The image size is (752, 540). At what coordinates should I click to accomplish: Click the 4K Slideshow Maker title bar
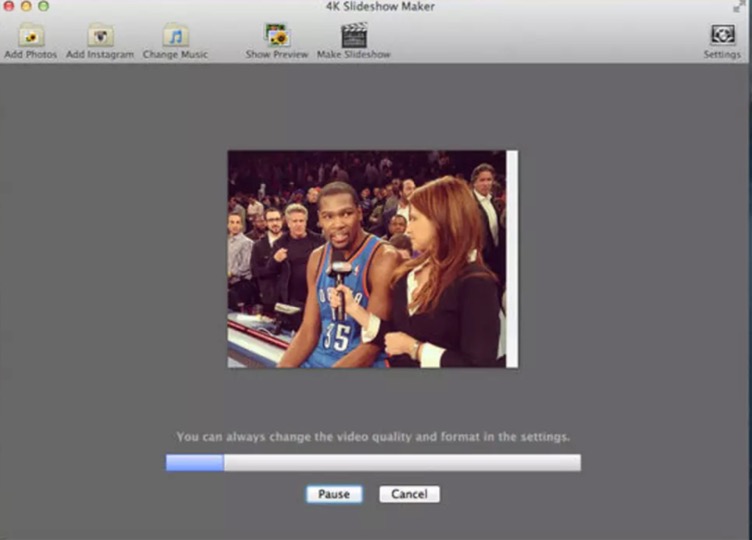(376, 7)
